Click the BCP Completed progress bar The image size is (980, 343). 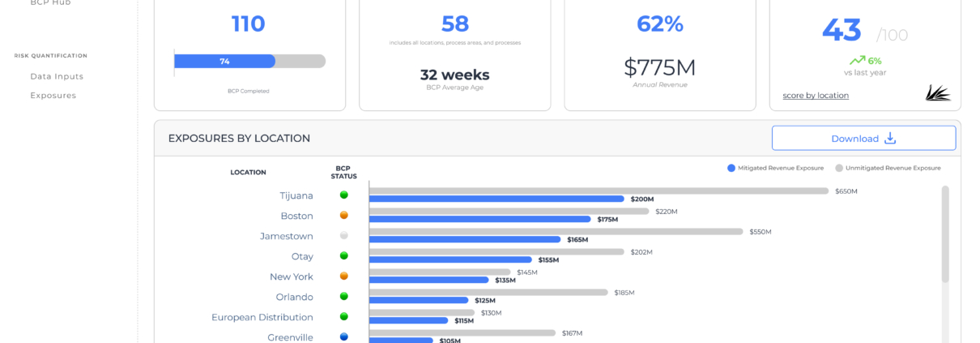pos(249,61)
